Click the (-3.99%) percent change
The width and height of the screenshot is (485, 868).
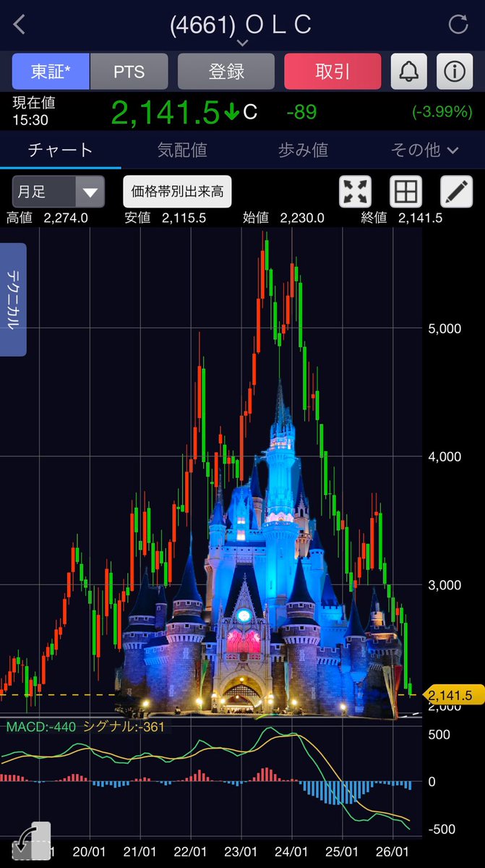[442, 112]
